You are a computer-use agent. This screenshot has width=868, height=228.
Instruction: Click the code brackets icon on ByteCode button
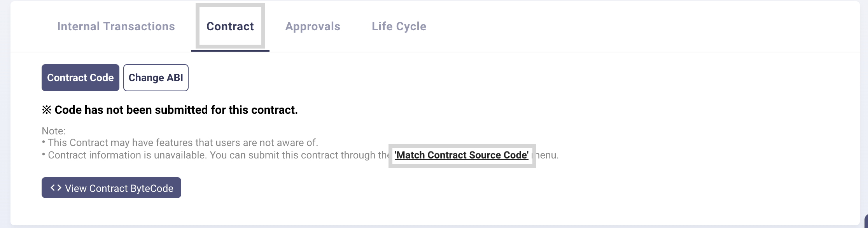point(56,188)
